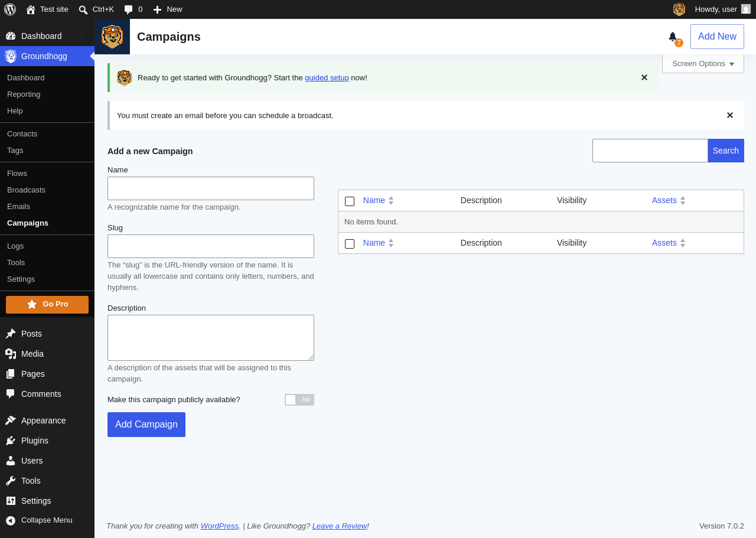Click the WordPress logo icon

tap(10, 9)
